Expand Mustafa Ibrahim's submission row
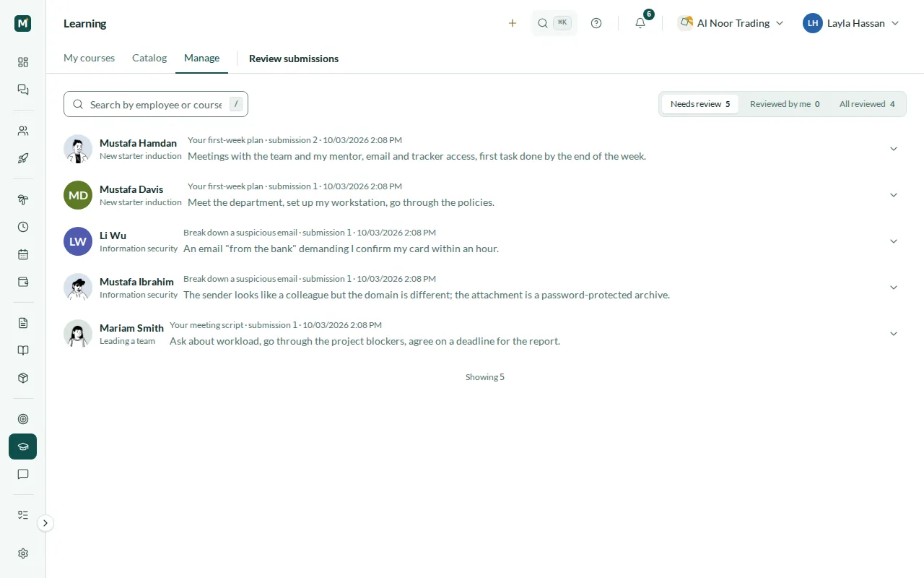 pyautogui.click(x=894, y=288)
